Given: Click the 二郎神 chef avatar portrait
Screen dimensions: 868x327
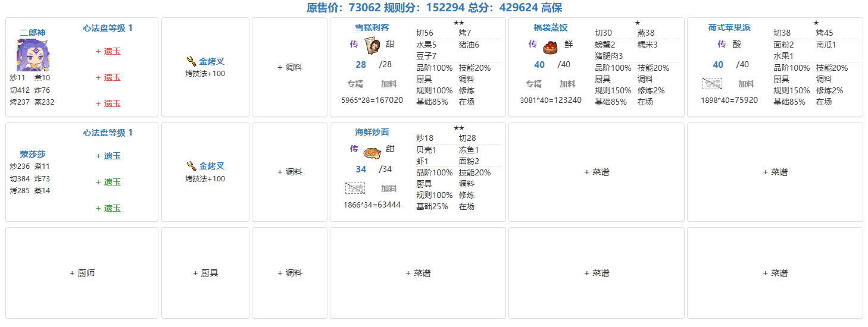Looking at the screenshot, I should (33, 56).
